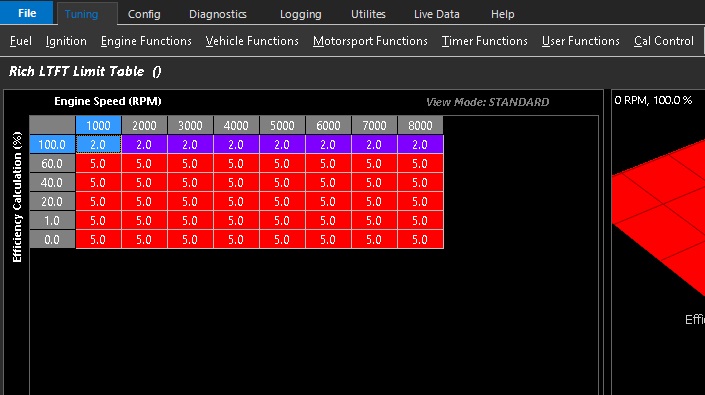
Task: Select red 5.0 cell at 0.0 row, 8000 RPM
Action: click(420, 240)
